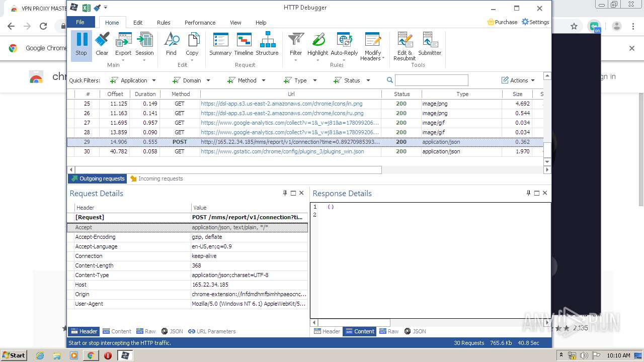Screen dimensions: 644x362
Task: Open the Filter rules tool
Action: point(296,46)
